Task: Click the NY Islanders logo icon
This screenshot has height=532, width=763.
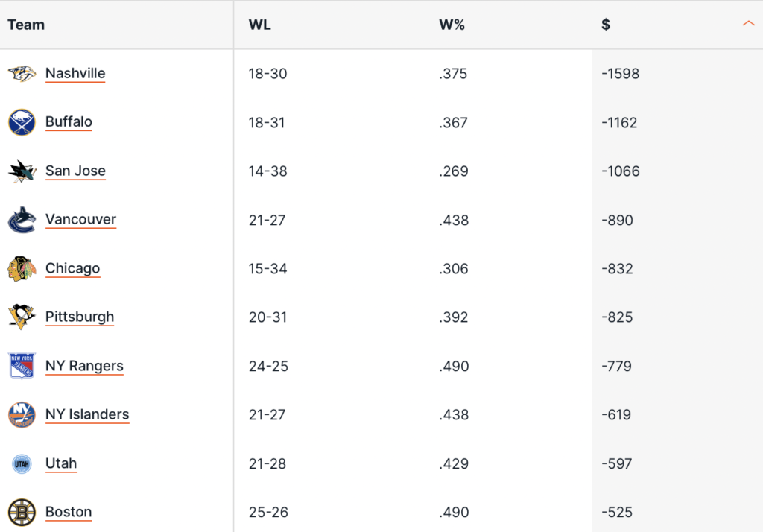Action: (x=22, y=415)
